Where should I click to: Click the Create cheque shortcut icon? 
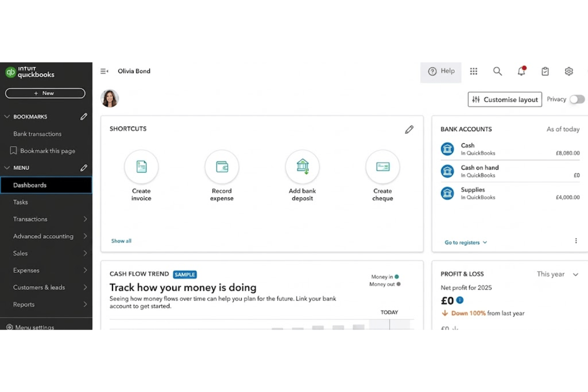click(383, 166)
